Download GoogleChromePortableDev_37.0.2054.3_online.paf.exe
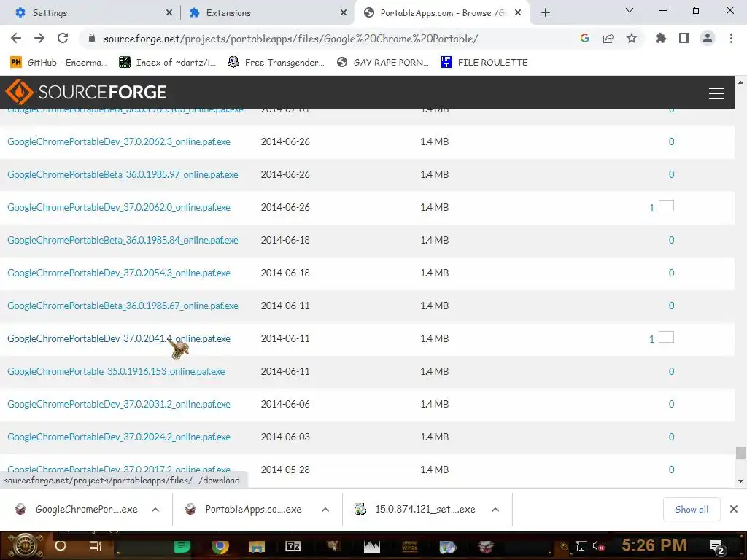 coord(119,273)
